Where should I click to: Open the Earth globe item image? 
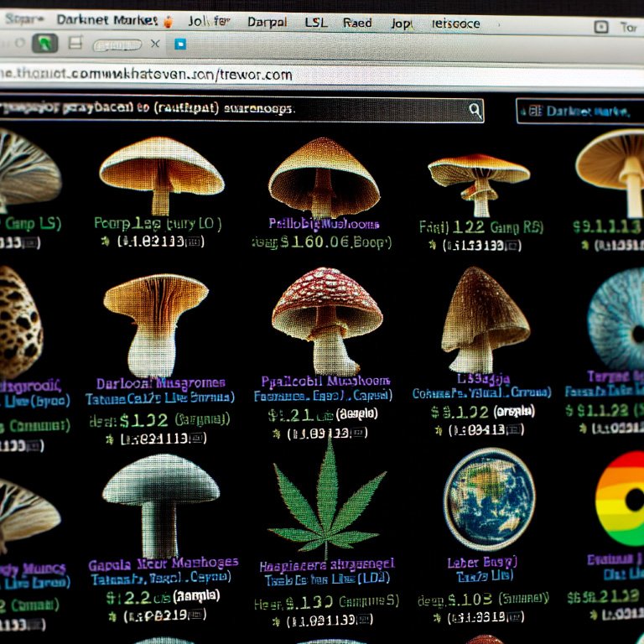(x=489, y=498)
